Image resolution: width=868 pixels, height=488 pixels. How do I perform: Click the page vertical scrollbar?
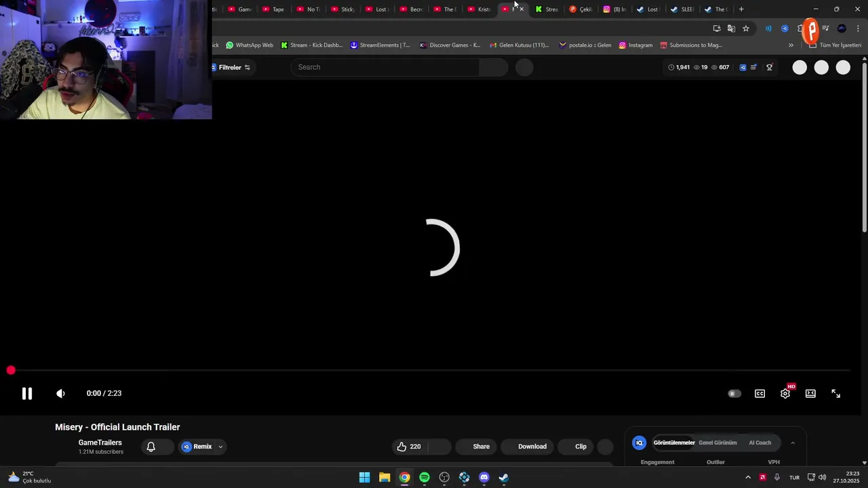click(x=864, y=146)
